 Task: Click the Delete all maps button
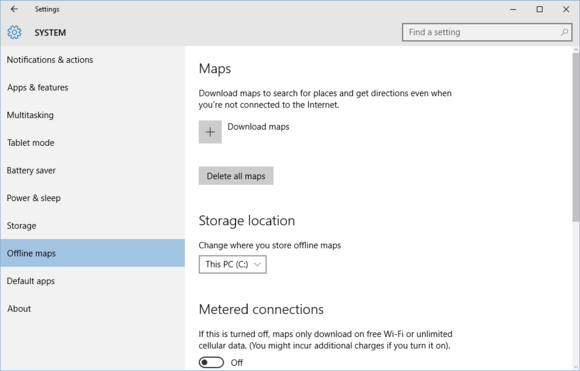(x=236, y=176)
